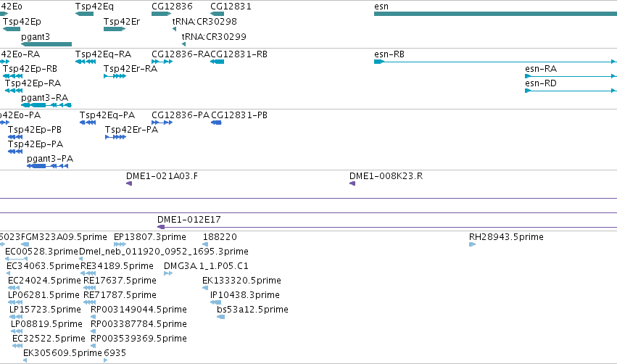Screen dimensions: 617x364
Task: Click the esn-RA transcript glyph
Action: pos(570,76)
